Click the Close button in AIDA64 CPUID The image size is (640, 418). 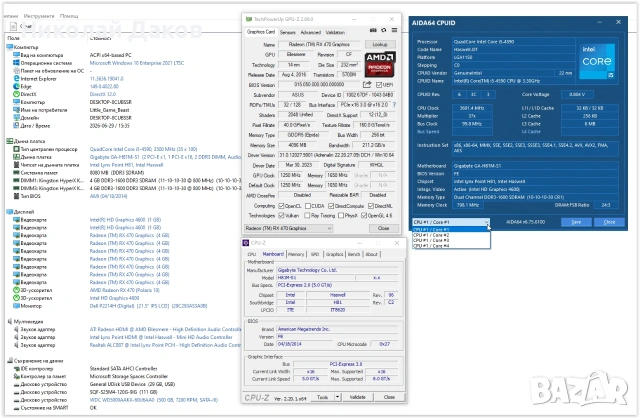(x=609, y=222)
